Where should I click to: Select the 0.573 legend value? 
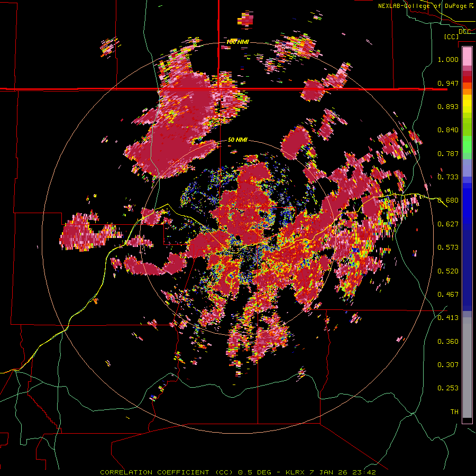(x=448, y=248)
